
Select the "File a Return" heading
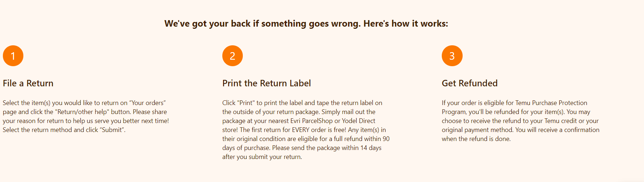tap(28, 83)
